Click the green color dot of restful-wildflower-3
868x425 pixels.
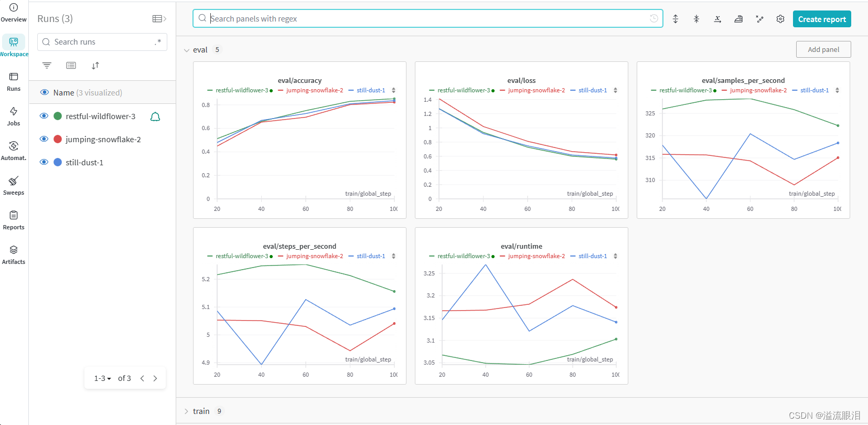(58, 116)
